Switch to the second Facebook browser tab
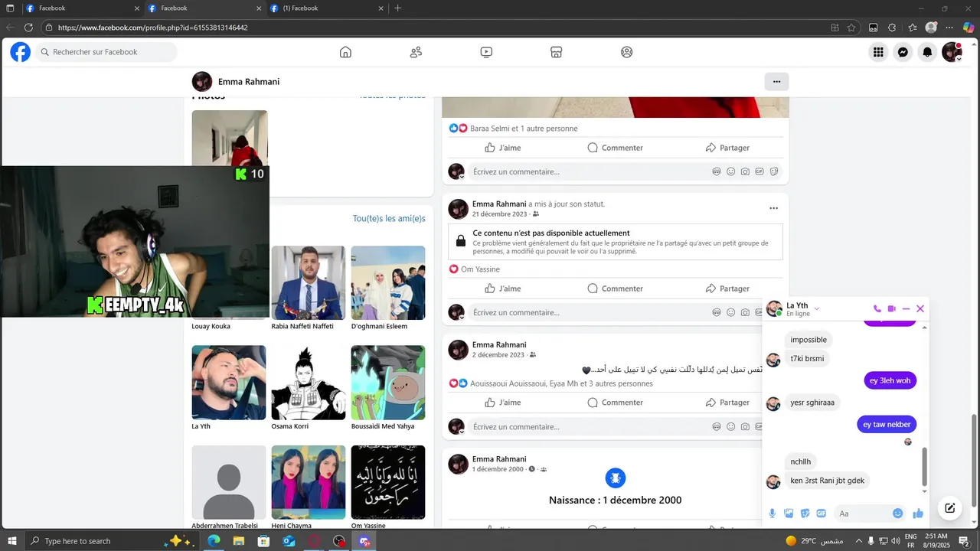The image size is (980, 551). coord(204,8)
